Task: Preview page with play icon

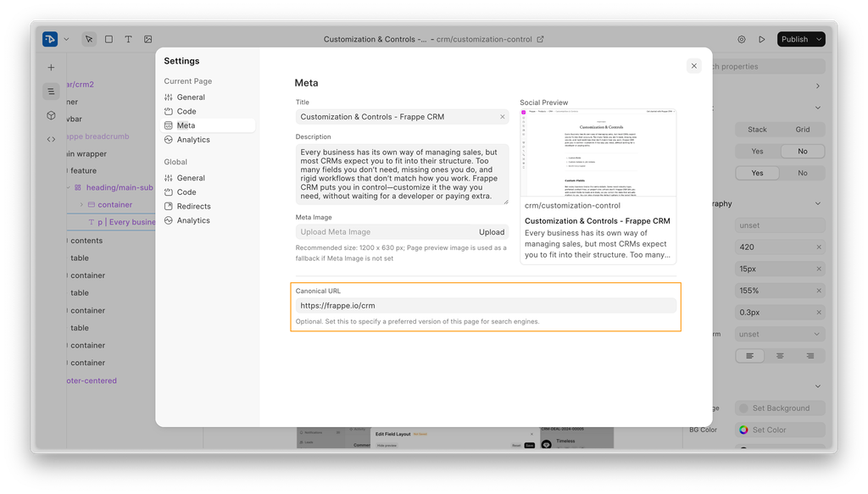Action: tap(762, 39)
